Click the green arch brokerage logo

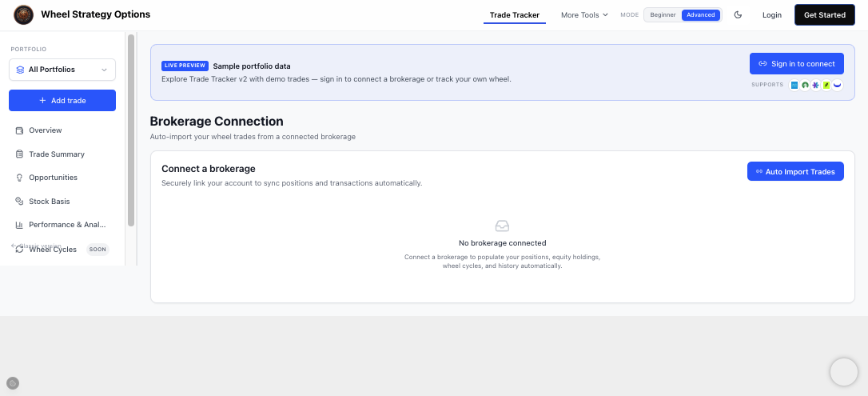pos(805,86)
